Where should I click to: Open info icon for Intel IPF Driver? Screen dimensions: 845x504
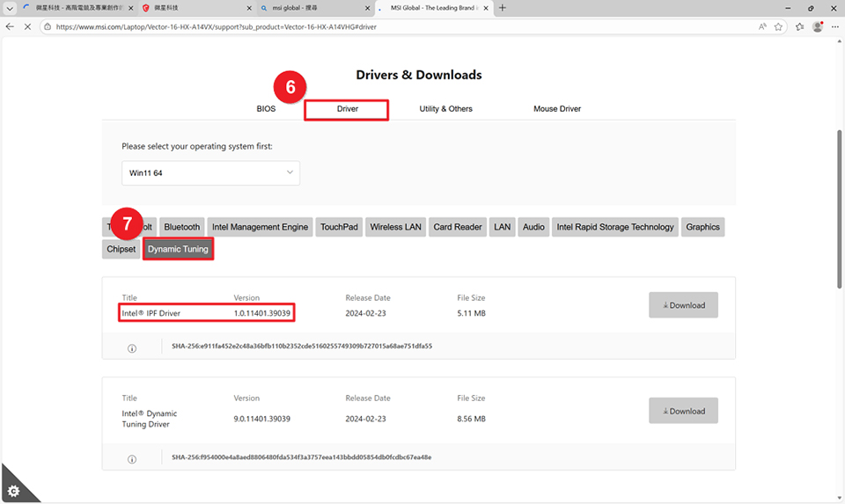click(x=131, y=348)
